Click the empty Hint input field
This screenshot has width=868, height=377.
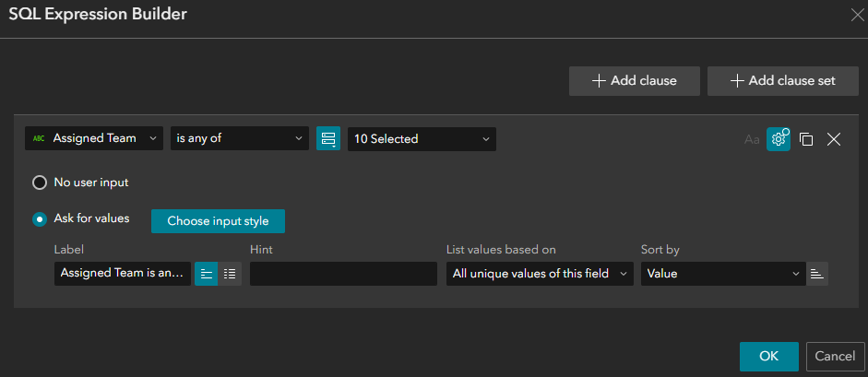[x=343, y=274]
